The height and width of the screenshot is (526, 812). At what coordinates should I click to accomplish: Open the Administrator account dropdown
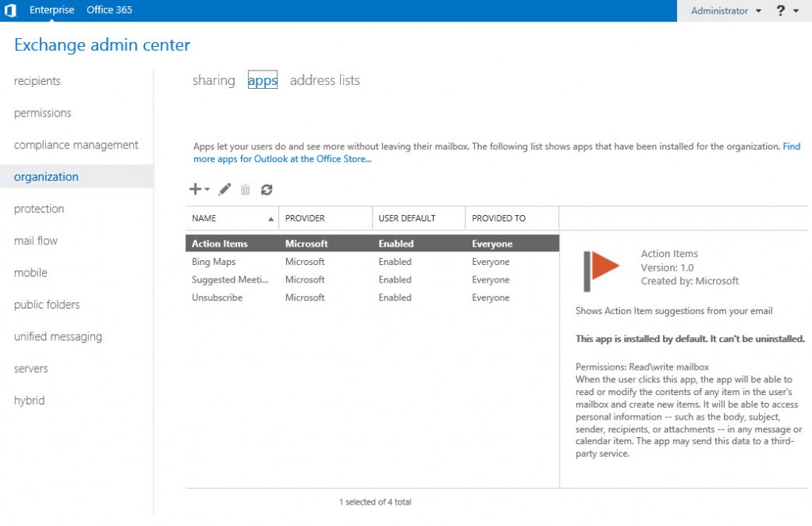(x=726, y=10)
